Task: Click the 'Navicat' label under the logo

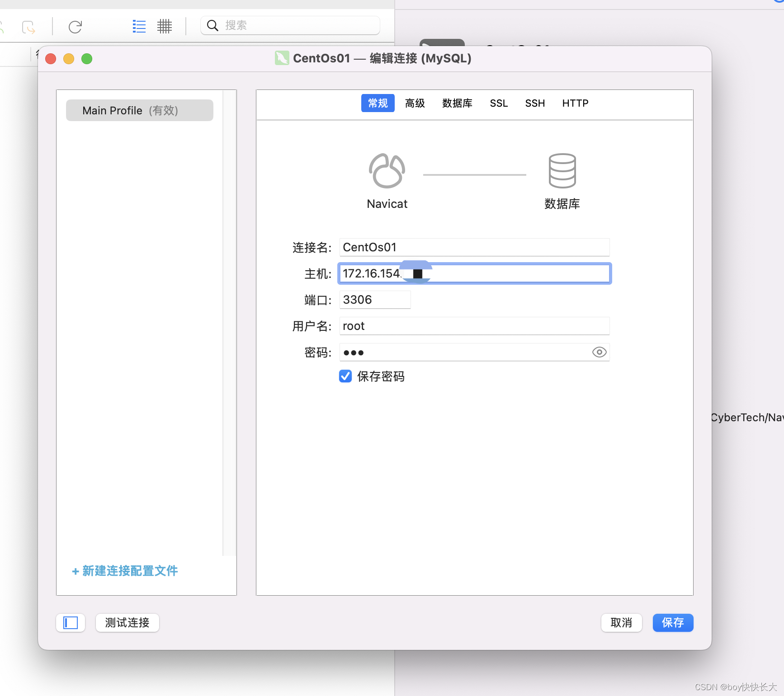Action: click(387, 204)
